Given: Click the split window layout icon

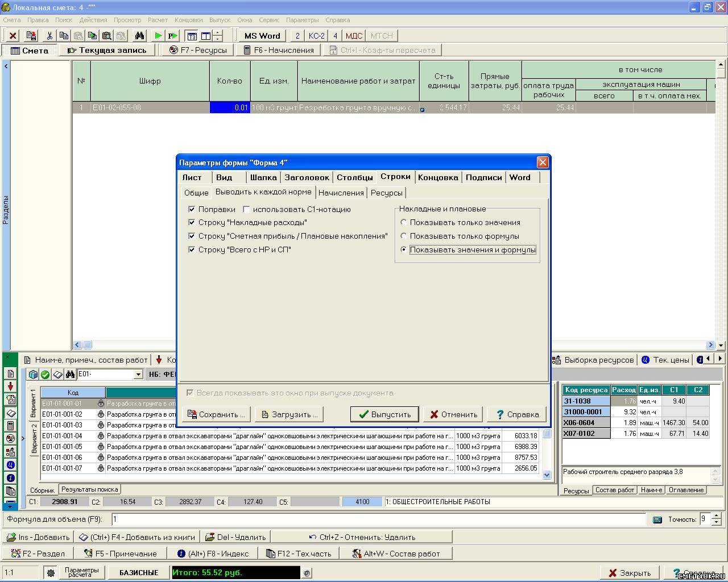Looking at the screenshot, I should click(x=206, y=36).
